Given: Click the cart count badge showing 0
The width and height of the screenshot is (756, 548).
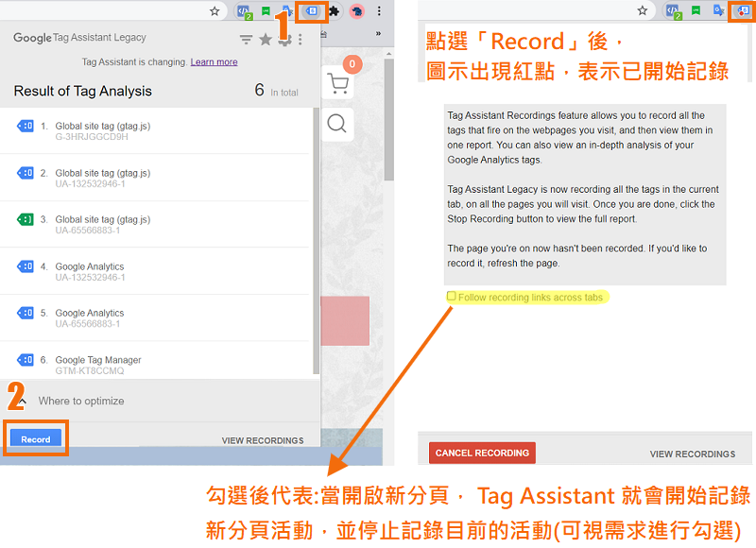Looking at the screenshot, I should pos(352,64).
